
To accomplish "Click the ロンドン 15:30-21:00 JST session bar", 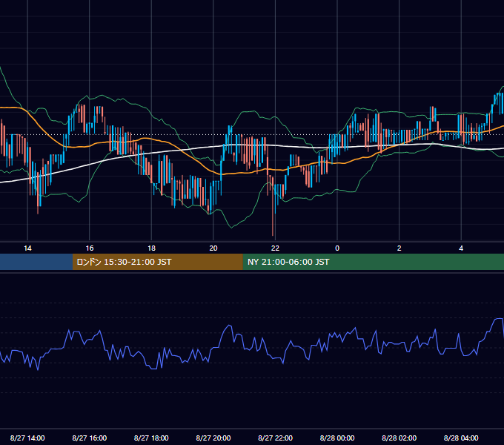I will point(157,262).
